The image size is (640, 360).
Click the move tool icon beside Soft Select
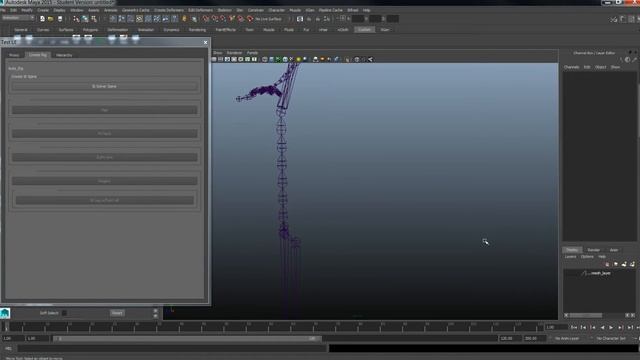(5, 313)
